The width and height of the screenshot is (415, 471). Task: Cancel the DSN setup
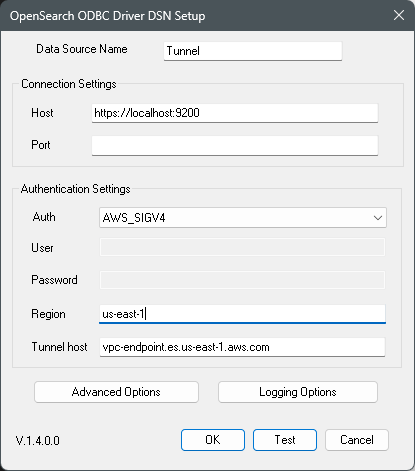(x=357, y=440)
